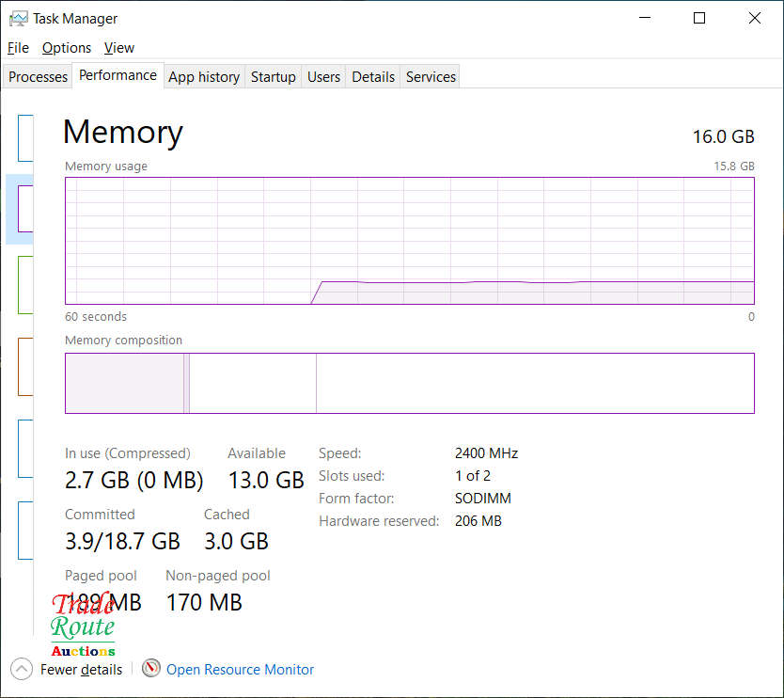Switch to the Details tab
Viewport: 784px width, 698px height.
373,77
